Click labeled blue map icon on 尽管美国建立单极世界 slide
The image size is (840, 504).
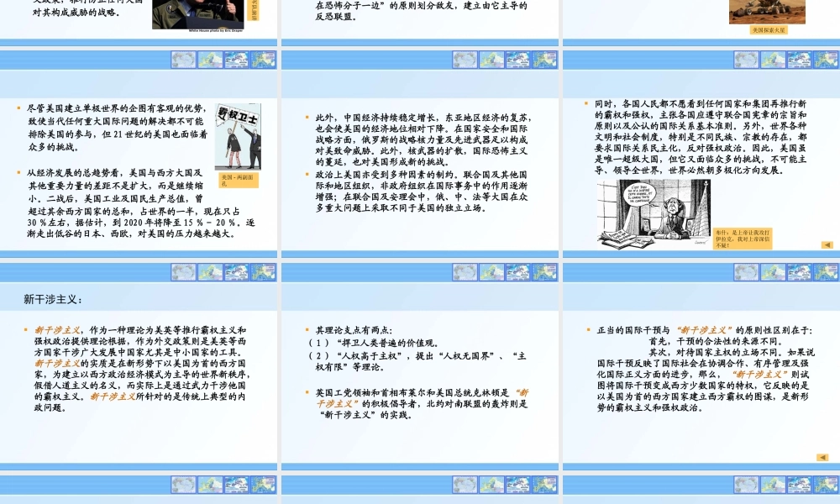click(236, 60)
